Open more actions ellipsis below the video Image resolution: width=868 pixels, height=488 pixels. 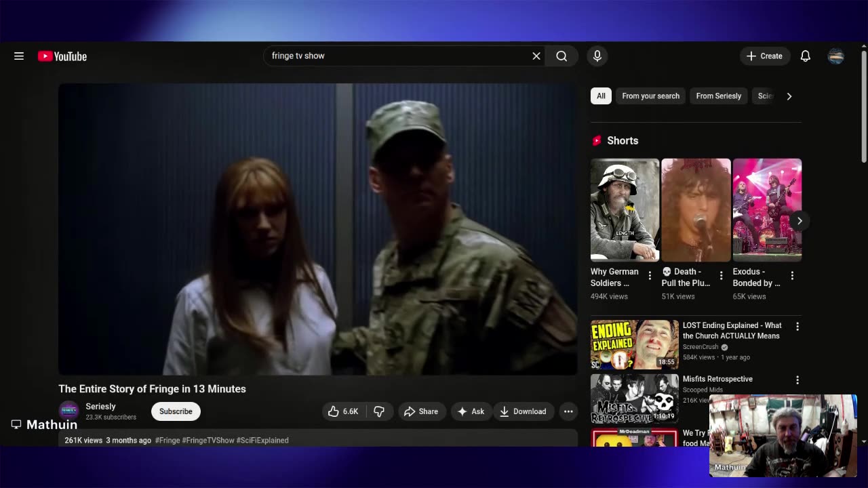(x=568, y=411)
